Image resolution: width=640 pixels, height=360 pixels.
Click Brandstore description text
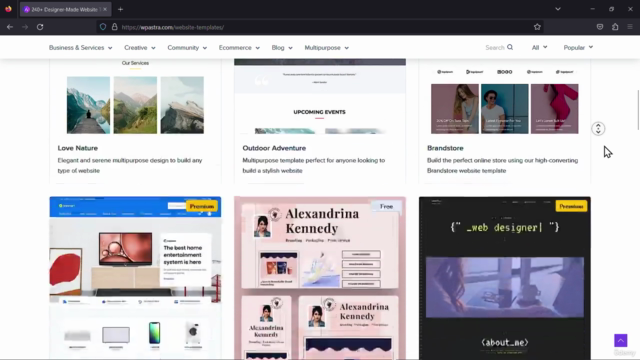pyautogui.click(x=502, y=165)
